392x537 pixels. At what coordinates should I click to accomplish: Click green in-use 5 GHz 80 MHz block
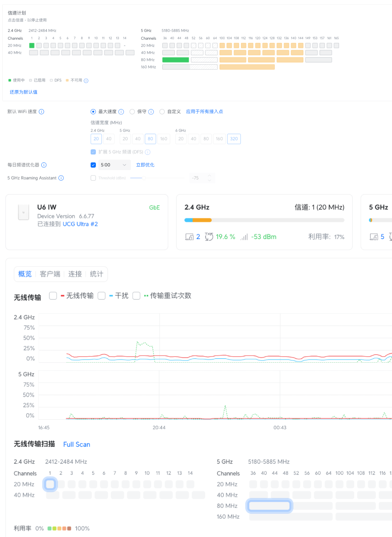[176, 60]
